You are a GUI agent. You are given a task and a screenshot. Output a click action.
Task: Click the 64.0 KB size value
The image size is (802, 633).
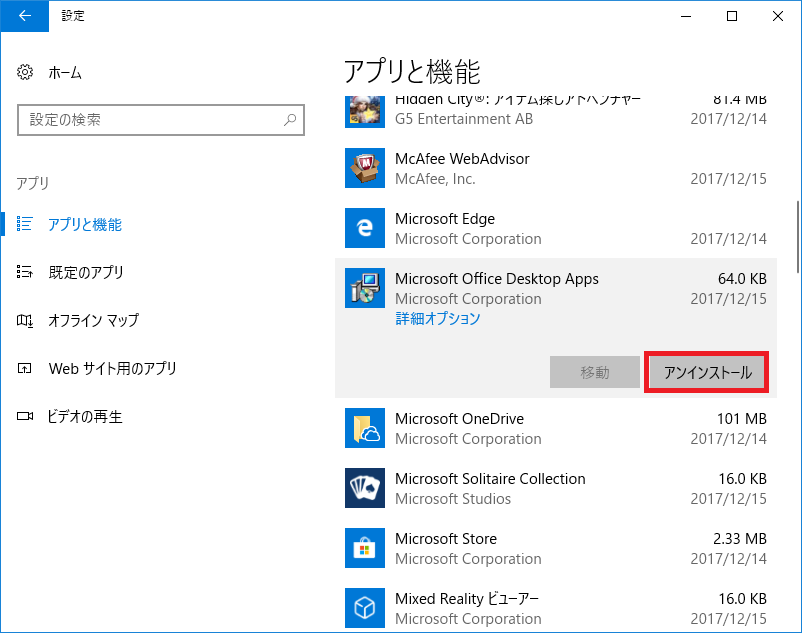(742, 279)
